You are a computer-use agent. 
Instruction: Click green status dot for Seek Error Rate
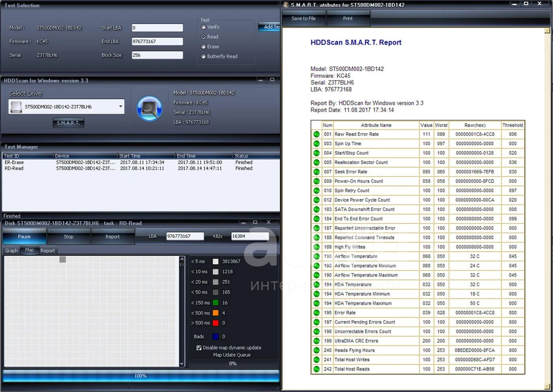coord(316,172)
